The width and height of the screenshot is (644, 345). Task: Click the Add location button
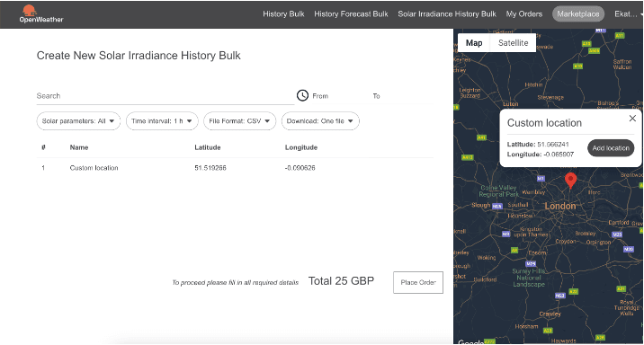[611, 148]
